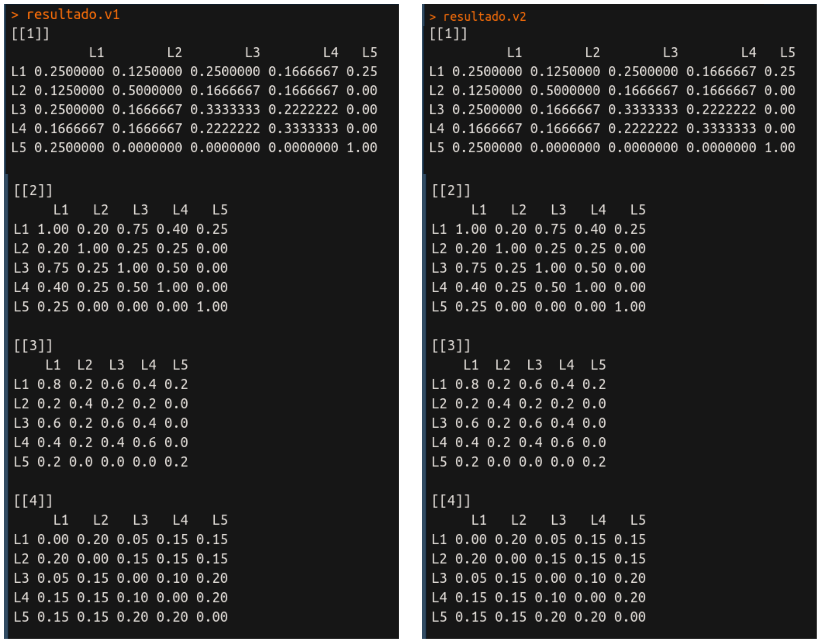Click value 0.8 in left third matrix

pos(49,384)
